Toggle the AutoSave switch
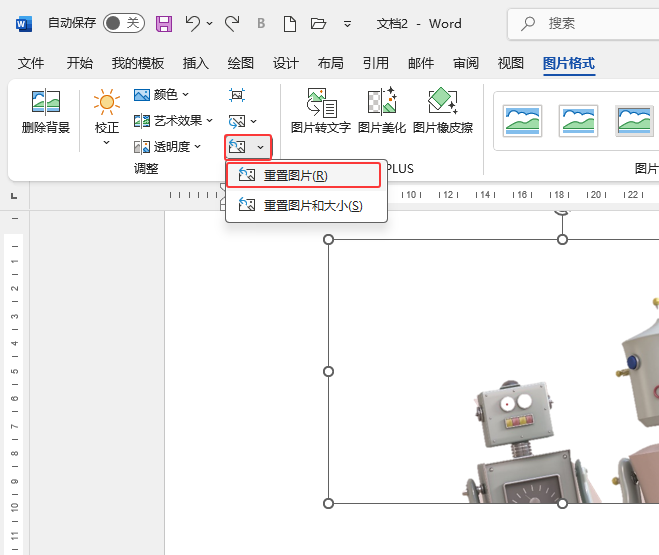659x555 pixels. point(124,23)
